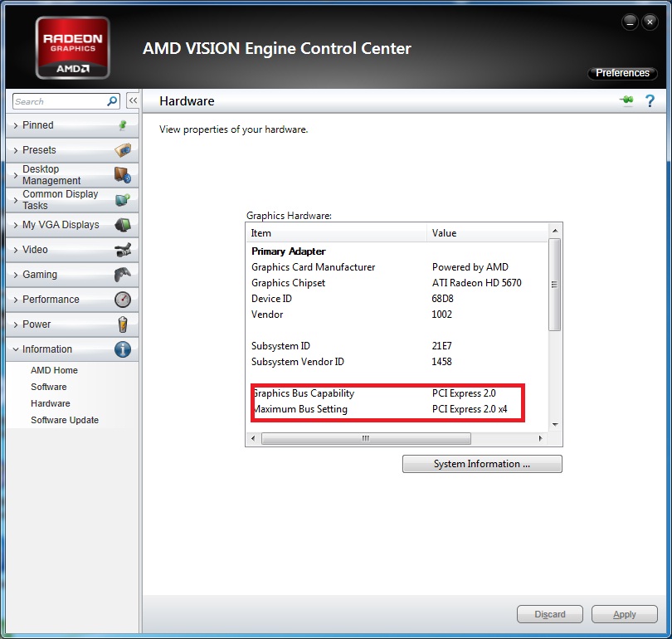Click the Gaming controller icon

(x=123, y=275)
